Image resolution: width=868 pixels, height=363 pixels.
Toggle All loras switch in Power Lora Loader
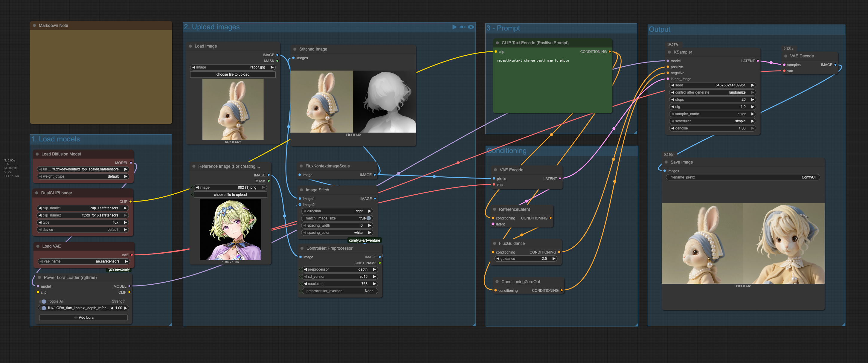43,302
